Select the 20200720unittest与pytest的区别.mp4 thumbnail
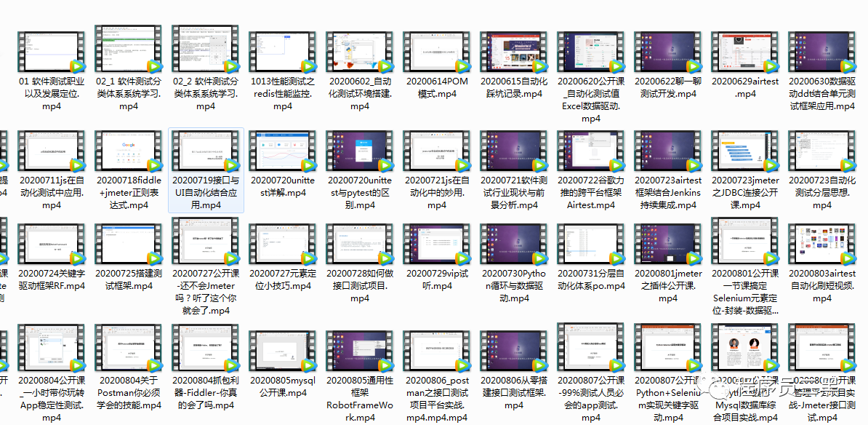868x425 pixels. (x=360, y=152)
